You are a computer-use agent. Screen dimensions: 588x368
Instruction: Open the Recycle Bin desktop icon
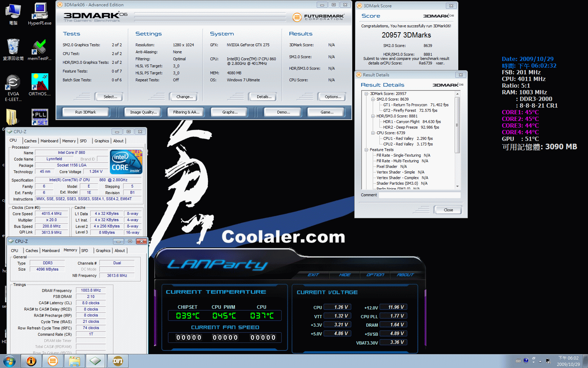13,49
